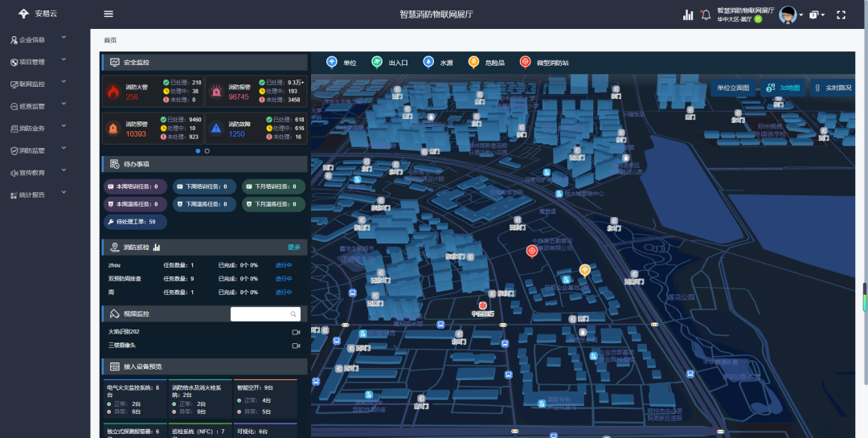The image size is (868, 438).
Task: Click the 消防预警 alarm bell icon
Action: (113, 129)
